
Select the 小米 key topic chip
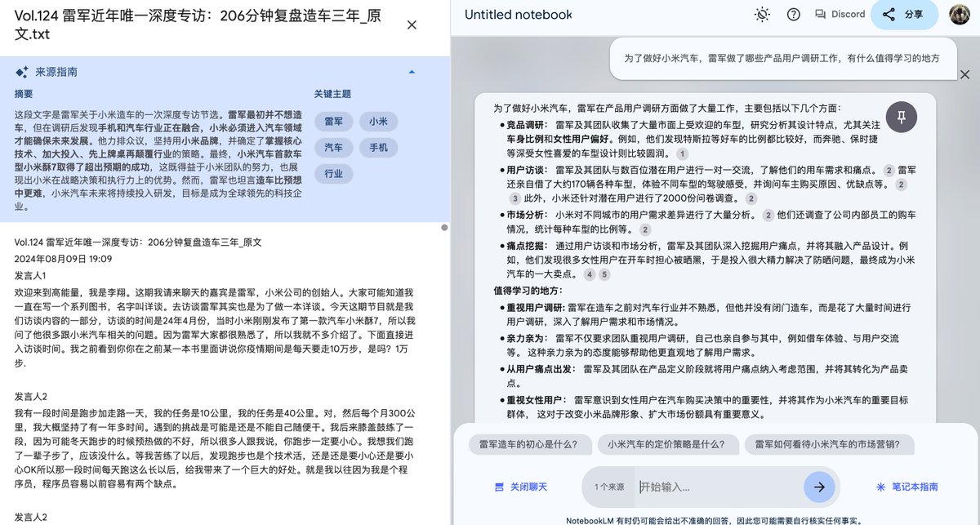pyautogui.click(x=378, y=121)
